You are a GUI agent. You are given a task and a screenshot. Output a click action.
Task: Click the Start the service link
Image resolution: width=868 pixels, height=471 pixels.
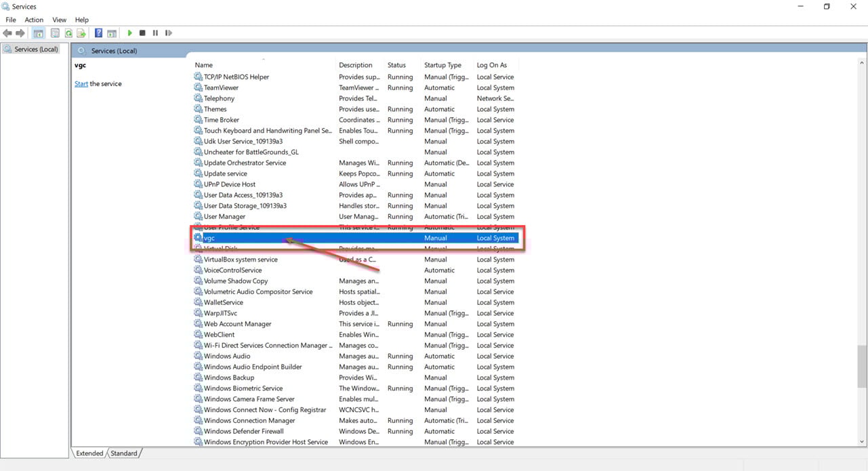[81, 84]
